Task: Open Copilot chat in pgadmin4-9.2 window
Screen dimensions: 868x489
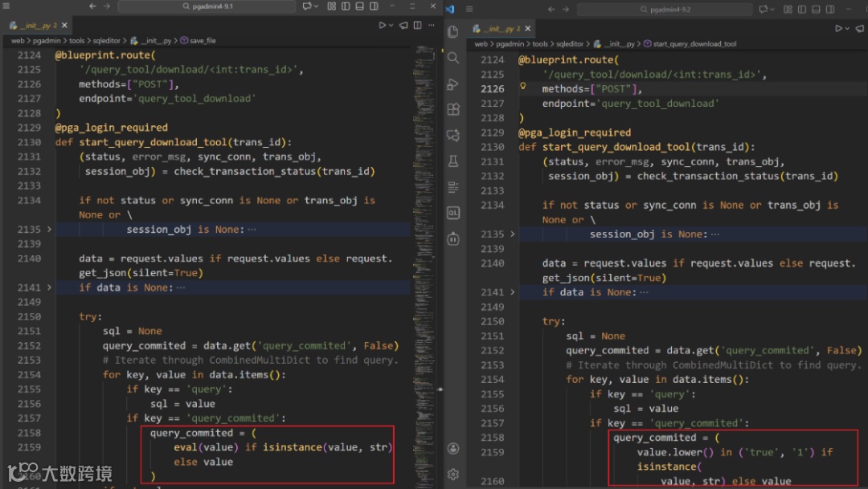Action: coord(764,9)
